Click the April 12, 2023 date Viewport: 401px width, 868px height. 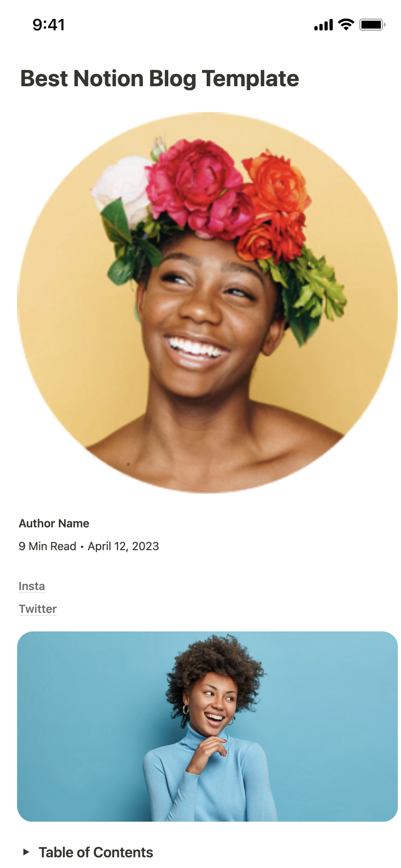123,546
